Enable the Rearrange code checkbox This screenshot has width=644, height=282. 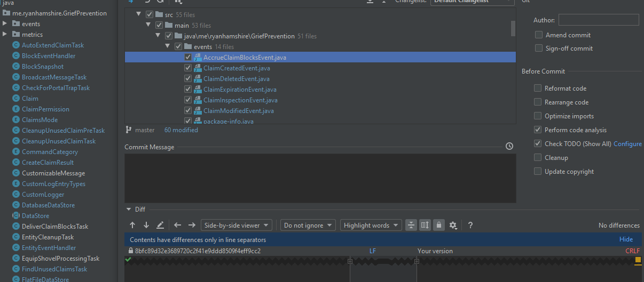(x=538, y=102)
